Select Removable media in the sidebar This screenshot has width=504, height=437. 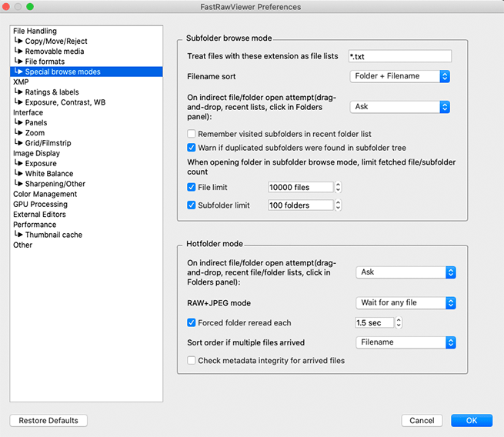tap(55, 52)
